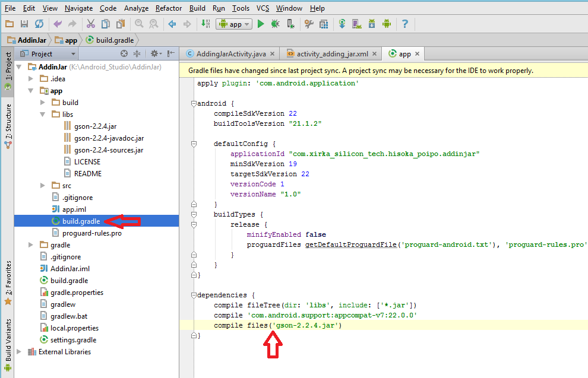Image resolution: width=588 pixels, height=378 pixels.
Task: Select gson-2.2.4.jar in libs
Action: 95,126
